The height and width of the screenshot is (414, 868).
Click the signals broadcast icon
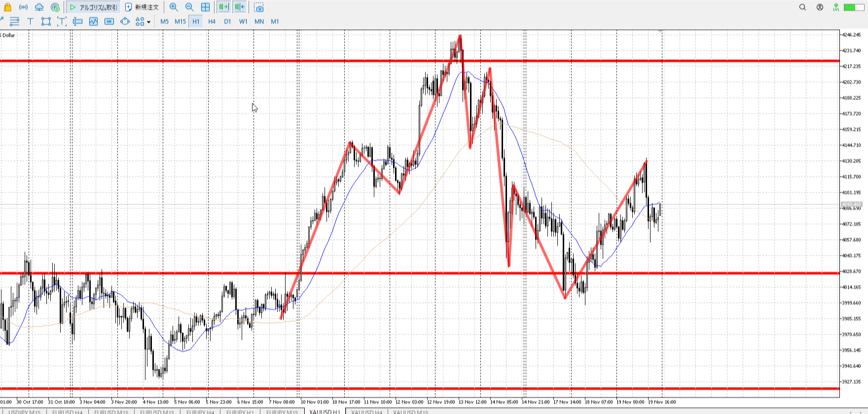(23, 7)
